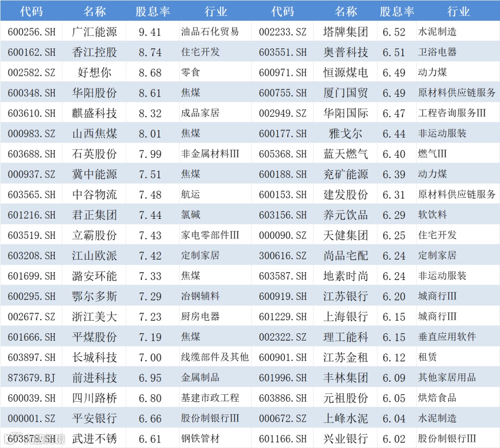Click industry cell 油品石化贸易
The image size is (500, 448).
click(210, 31)
